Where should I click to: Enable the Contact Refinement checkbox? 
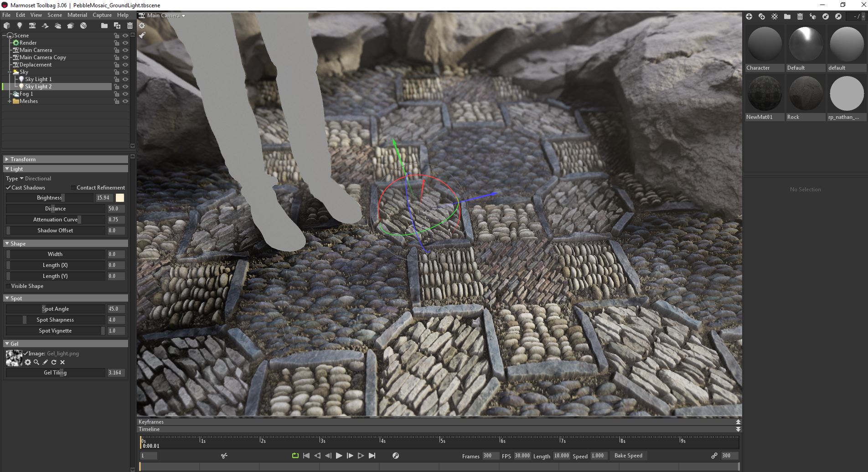coord(73,188)
